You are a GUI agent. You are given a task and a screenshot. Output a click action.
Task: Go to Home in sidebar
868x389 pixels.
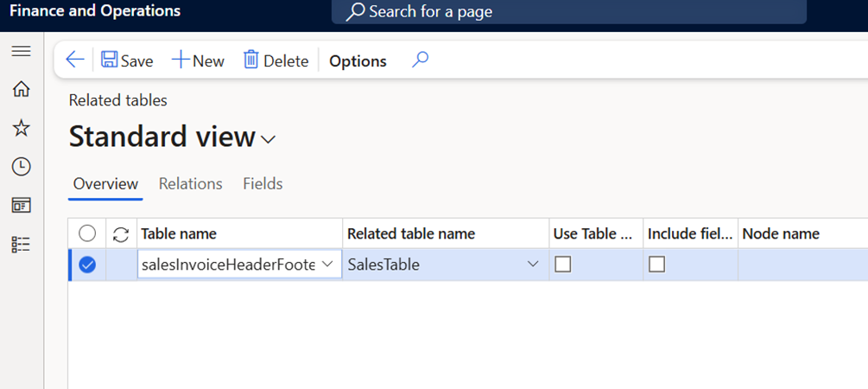pos(21,89)
